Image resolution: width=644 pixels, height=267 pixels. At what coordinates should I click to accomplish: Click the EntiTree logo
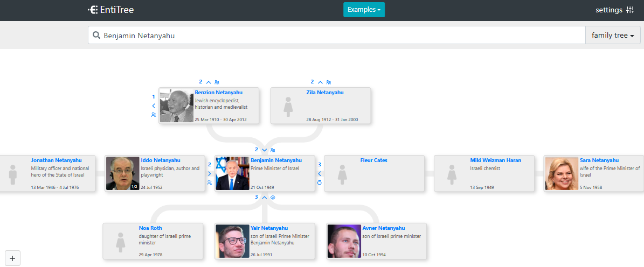click(x=110, y=10)
